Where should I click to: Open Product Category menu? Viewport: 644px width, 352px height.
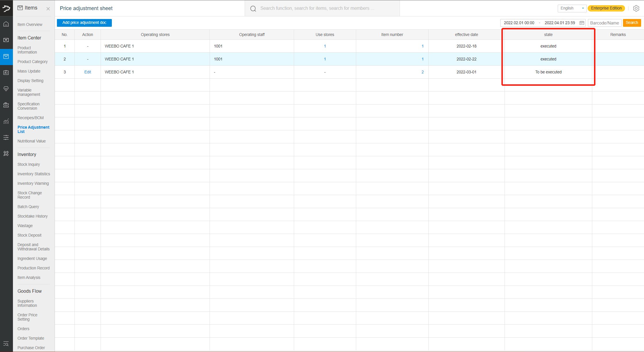(32, 62)
